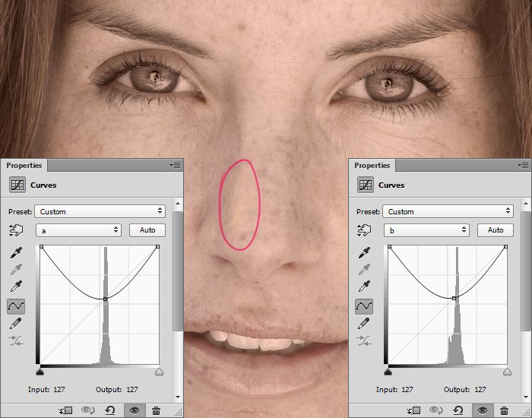Activate the edit-points curve tool in left panel
532x418 pixels.
15,306
